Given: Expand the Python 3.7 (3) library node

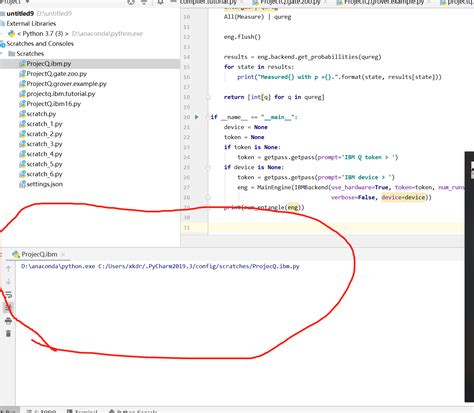Looking at the screenshot, I should 2,34.
